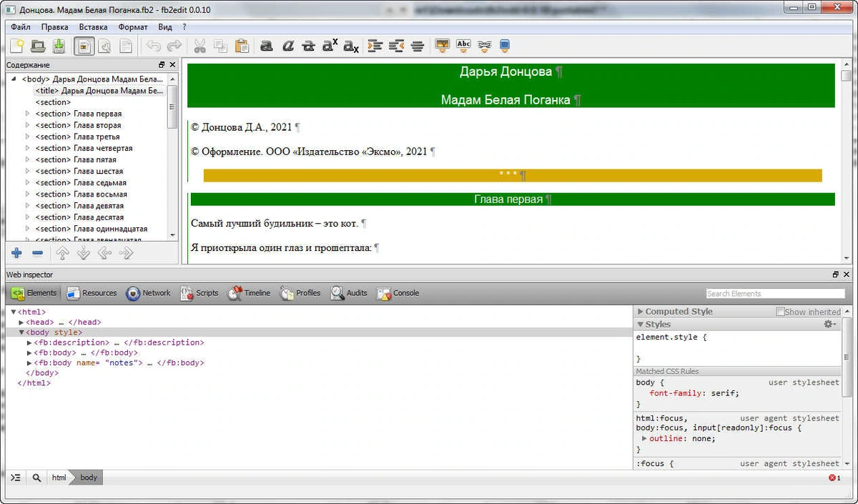Toggle superscript formatting
The image size is (858, 504).
(x=330, y=46)
